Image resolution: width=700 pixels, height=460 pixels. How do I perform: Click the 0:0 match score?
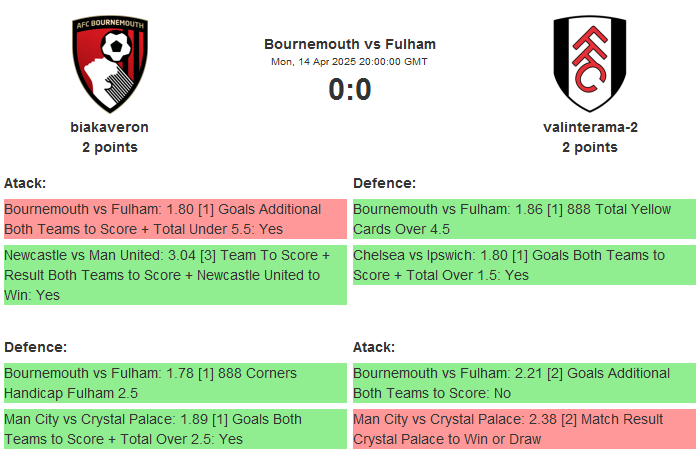pyautogui.click(x=350, y=90)
